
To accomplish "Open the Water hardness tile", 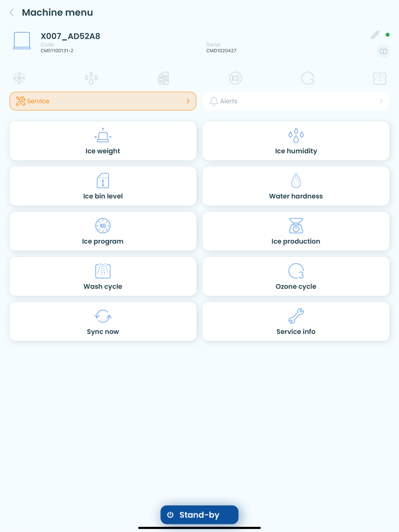I will pos(296,186).
